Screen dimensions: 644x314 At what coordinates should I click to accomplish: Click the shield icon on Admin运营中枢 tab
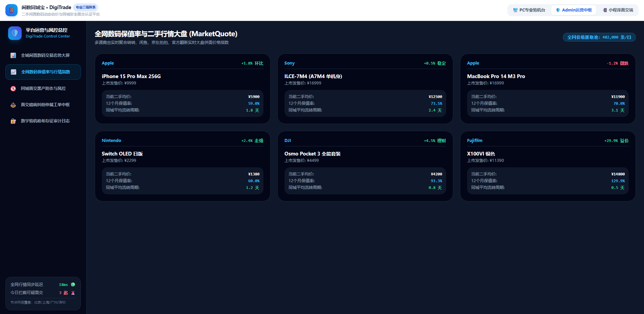pos(558,10)
